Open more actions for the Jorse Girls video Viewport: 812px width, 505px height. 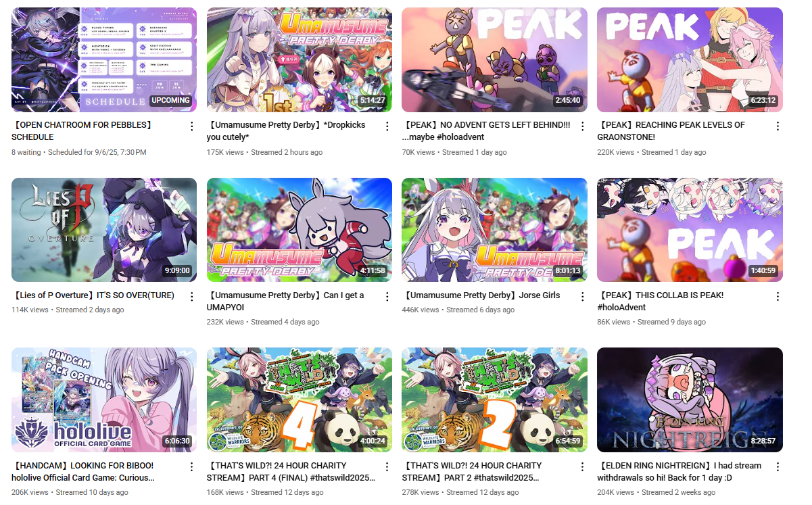583,297
